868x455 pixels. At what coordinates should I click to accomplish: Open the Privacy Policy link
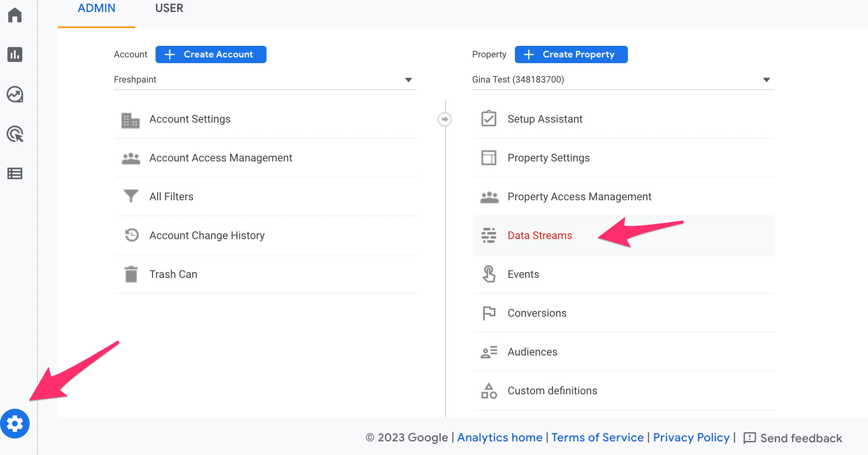[691, 438]
